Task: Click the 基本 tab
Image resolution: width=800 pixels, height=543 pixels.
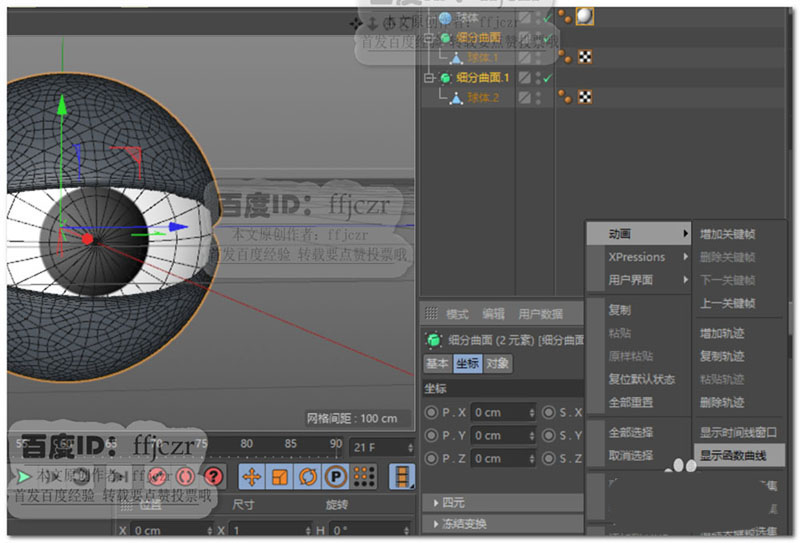Action: click(437, 364)
